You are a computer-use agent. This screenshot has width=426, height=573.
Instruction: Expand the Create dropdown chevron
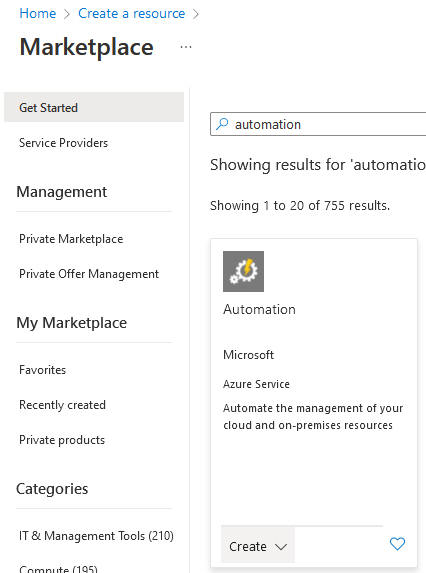281,547
